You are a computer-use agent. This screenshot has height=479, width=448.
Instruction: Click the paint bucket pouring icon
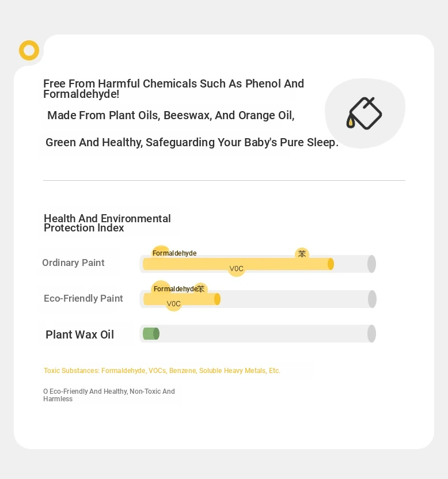click(364, 113)
